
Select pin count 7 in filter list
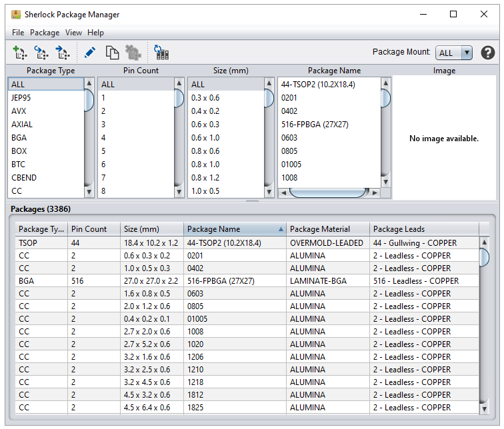pyautogui.click(x=135, y=178)
